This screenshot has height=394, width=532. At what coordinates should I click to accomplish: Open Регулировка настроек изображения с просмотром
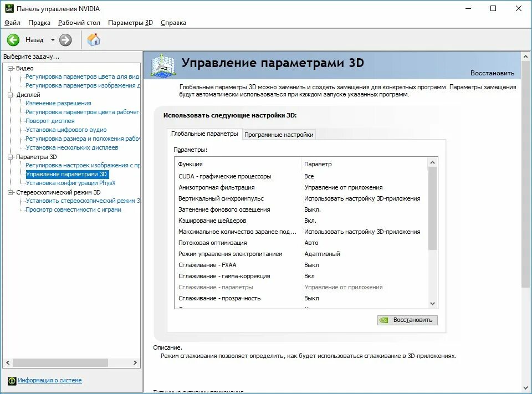[x=83, y=165]
